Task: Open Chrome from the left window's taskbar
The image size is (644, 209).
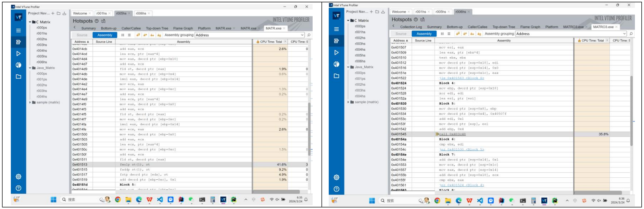Action: (x=118, y=200)
